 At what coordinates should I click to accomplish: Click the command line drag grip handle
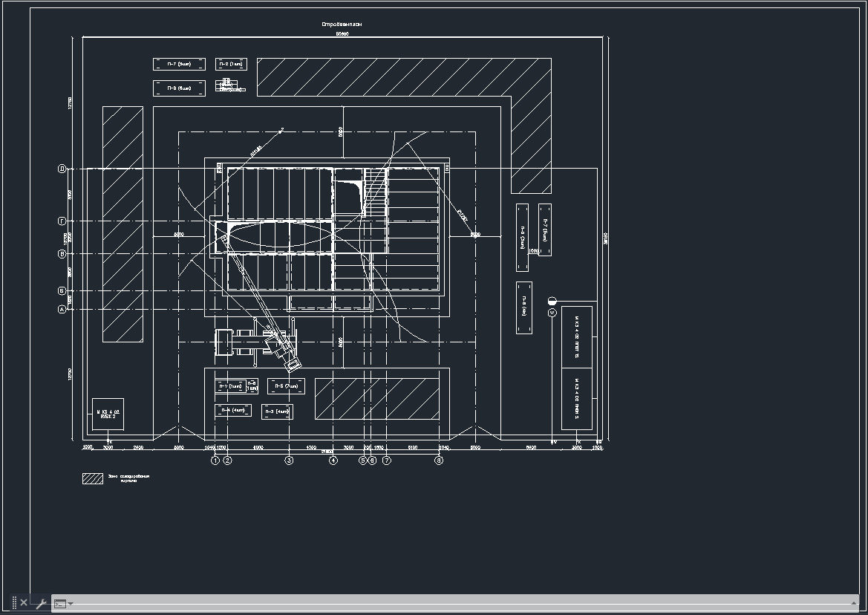click(13, 602)
